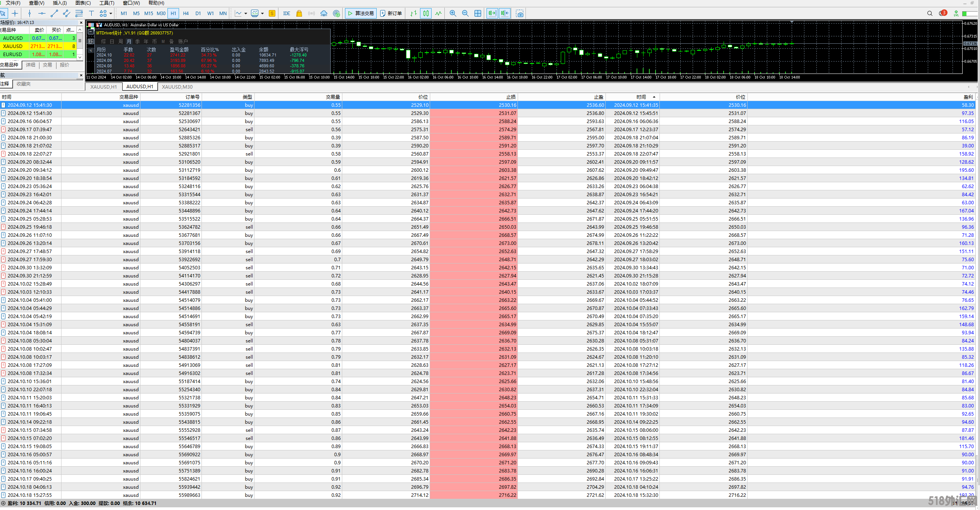
Task: Expand the indicators dropdown arrow
Action: 262,13
